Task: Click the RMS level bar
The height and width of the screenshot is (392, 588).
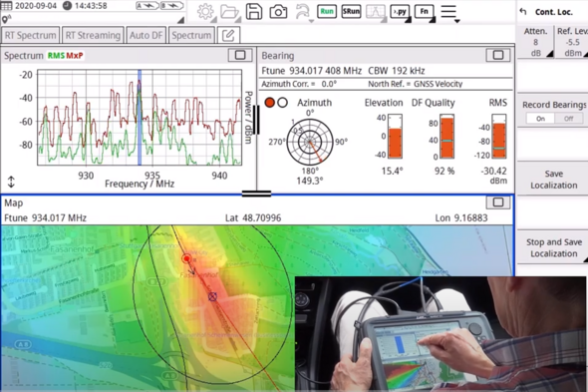Action: pyautogui.click(x=499, y=137)
